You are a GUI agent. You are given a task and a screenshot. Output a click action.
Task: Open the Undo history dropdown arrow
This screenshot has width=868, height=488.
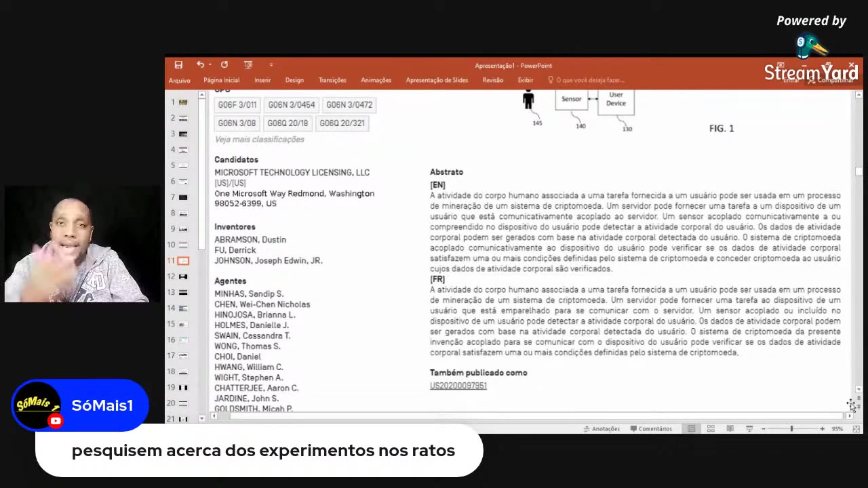coord(210,65)
